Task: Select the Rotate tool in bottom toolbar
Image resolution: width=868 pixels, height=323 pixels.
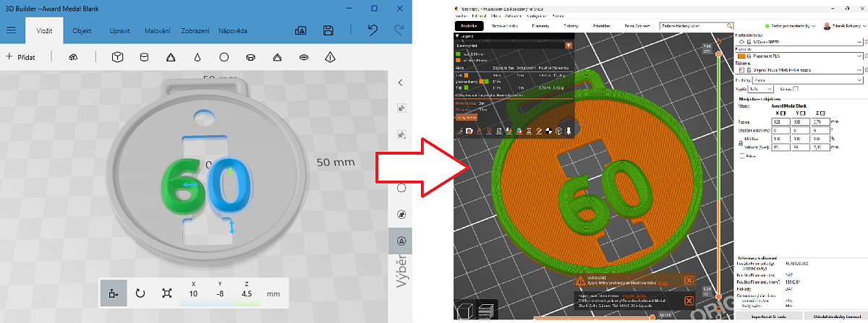Action: pos(140,293)
